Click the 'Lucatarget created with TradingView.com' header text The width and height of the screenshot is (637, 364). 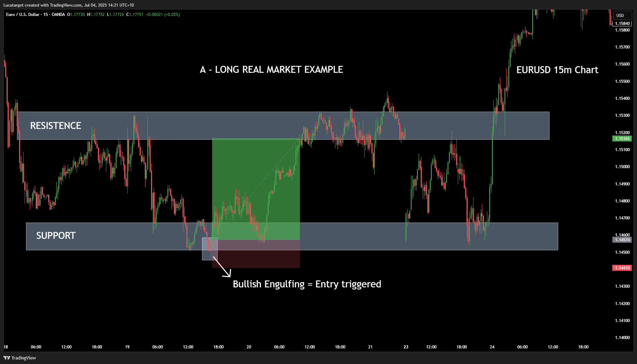click(x=68, y=5)
